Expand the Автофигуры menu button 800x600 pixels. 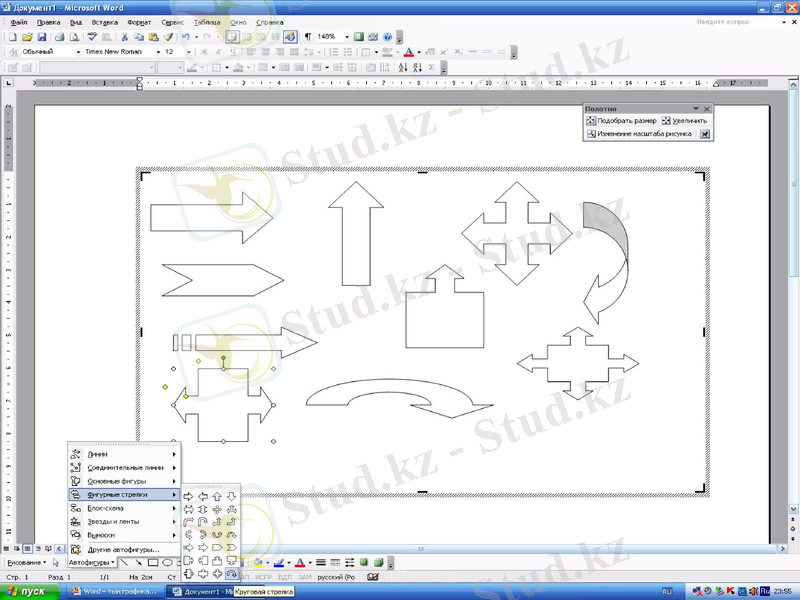pyautogui.click(x=91, y=563)
